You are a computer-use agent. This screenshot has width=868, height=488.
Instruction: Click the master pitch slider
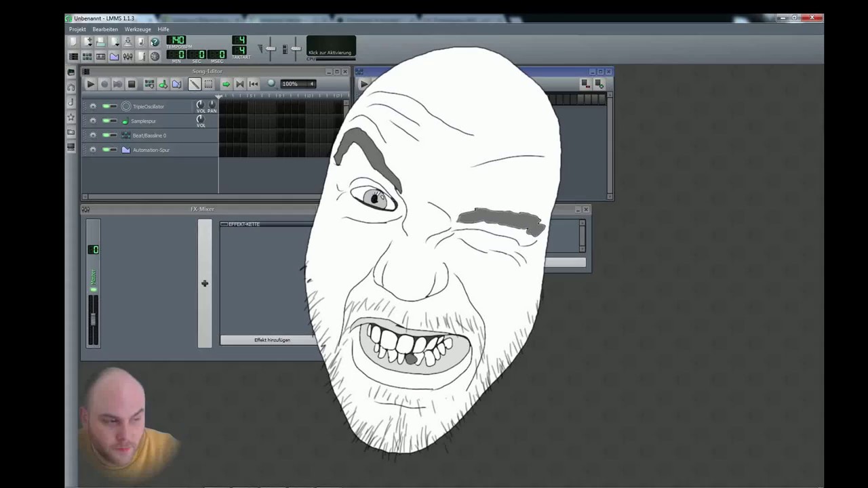click(296, 48)
